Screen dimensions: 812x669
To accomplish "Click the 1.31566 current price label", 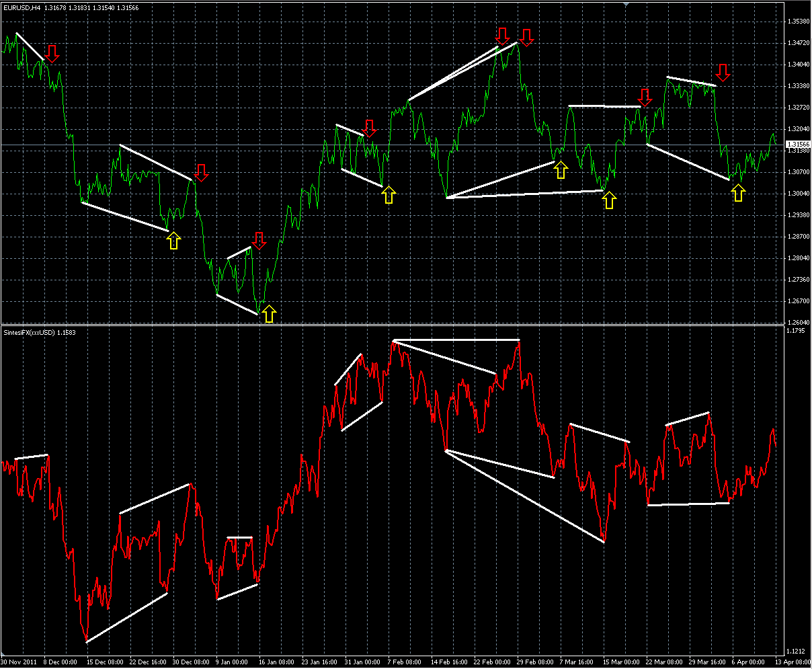I will coord(797,145).
